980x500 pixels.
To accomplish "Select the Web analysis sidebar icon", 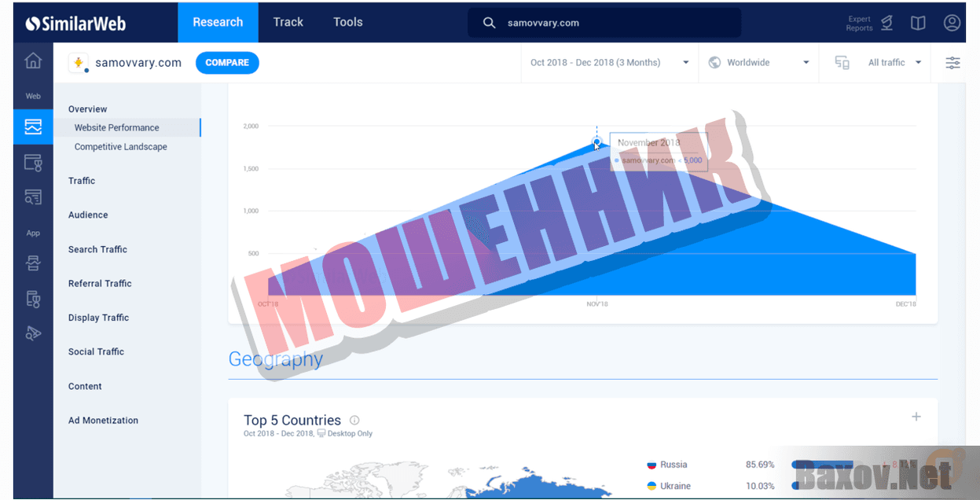I will point(33,127).
